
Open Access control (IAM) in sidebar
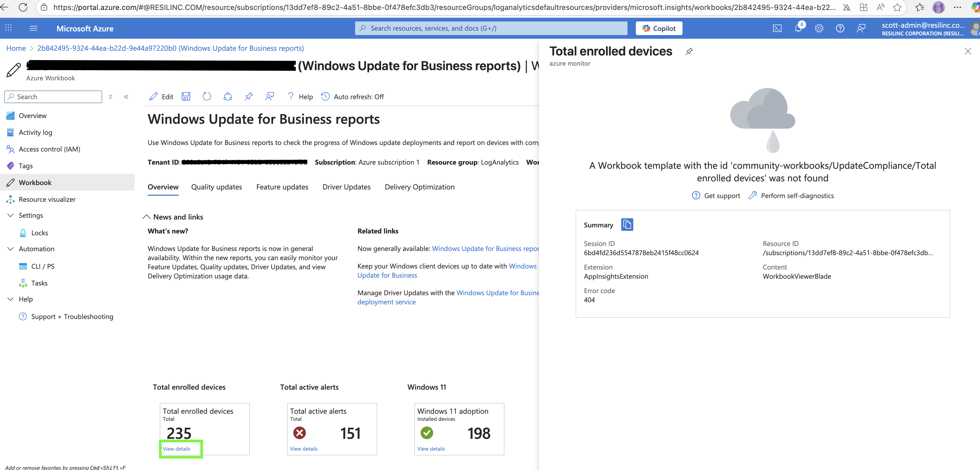coord(49,149)
